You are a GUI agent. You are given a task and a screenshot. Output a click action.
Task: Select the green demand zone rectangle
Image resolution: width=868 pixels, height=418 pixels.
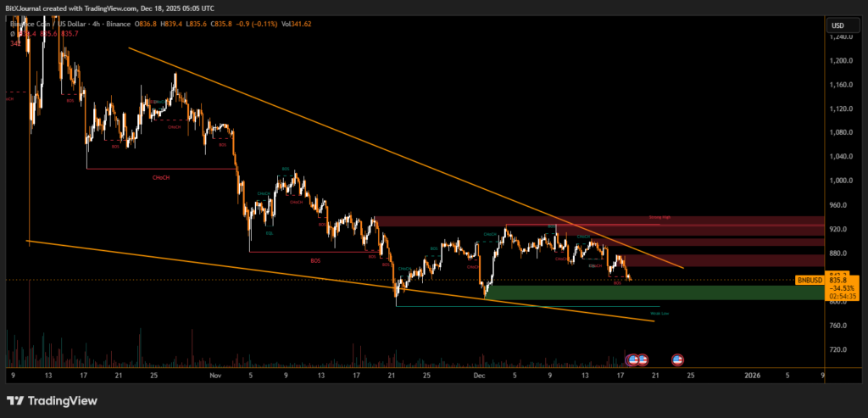[x=653, y=293]
